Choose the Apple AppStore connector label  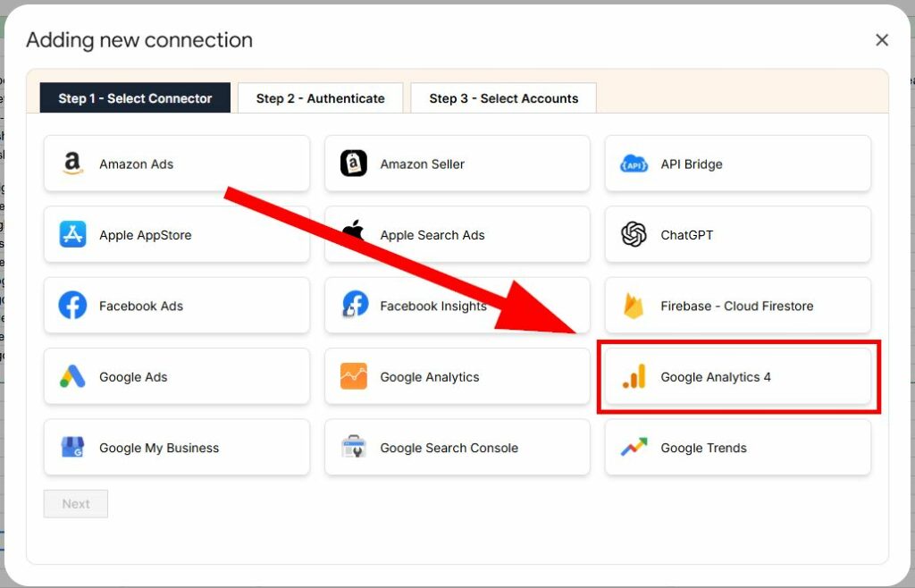146,235
